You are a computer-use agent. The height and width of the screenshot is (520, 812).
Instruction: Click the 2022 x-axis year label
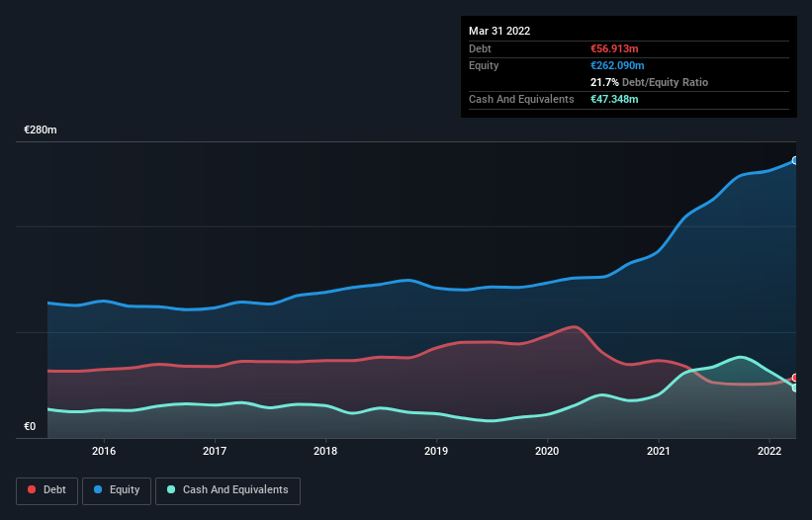pos(769,451)
